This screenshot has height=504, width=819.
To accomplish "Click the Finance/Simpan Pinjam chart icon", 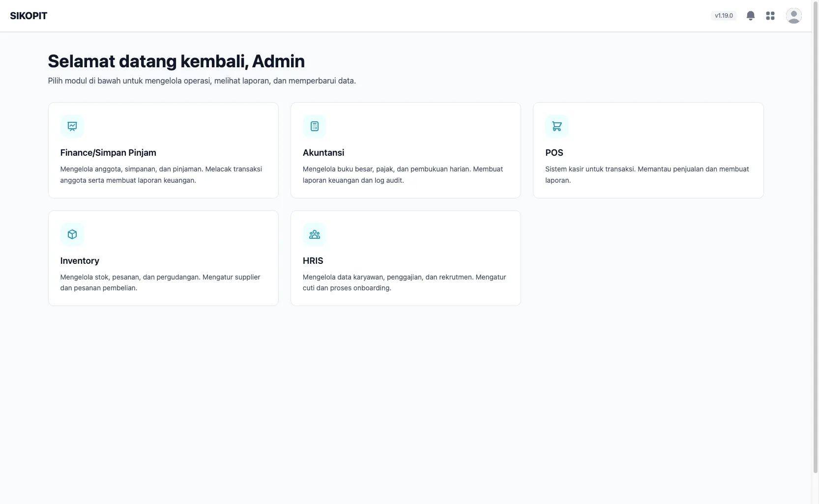I will 72,126.
